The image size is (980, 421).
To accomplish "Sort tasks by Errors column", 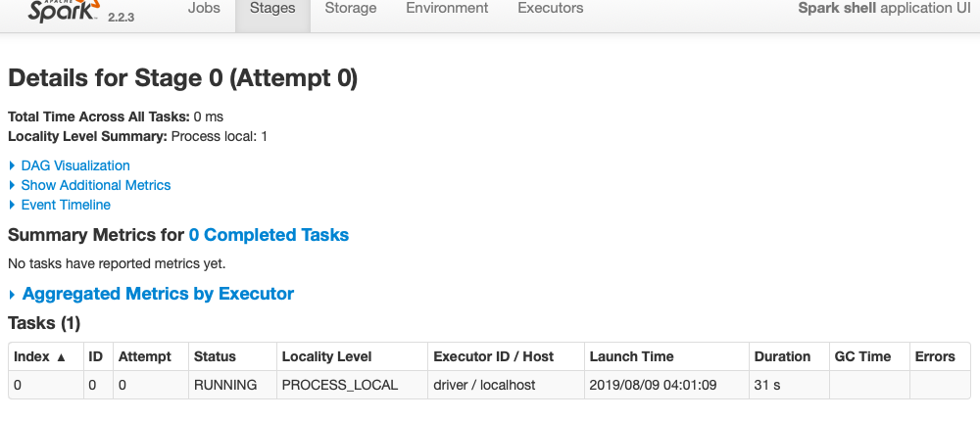I will [940, 356].
